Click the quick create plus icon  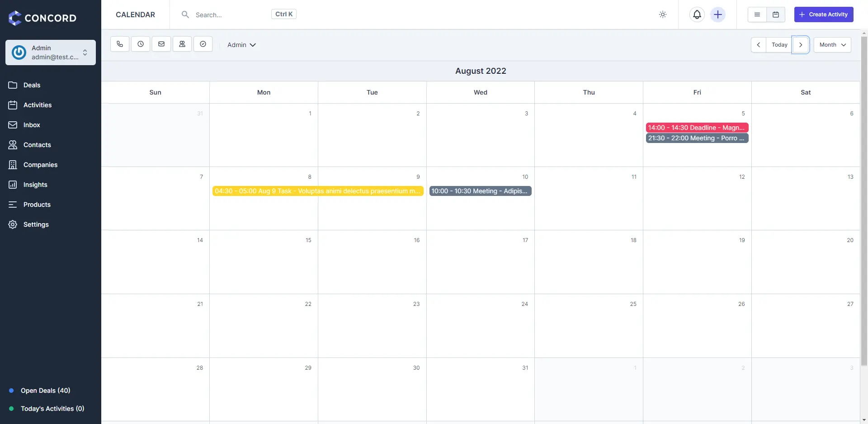pos(718,14)
